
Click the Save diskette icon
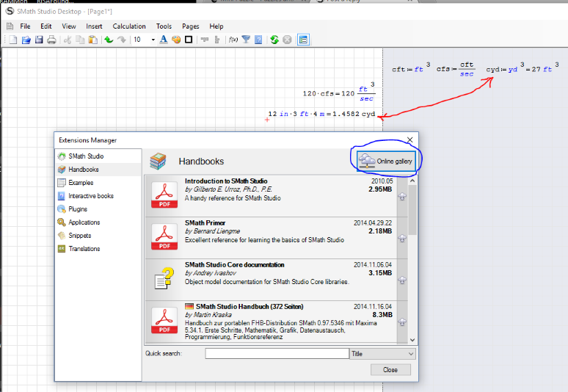(x=39, y=40)
